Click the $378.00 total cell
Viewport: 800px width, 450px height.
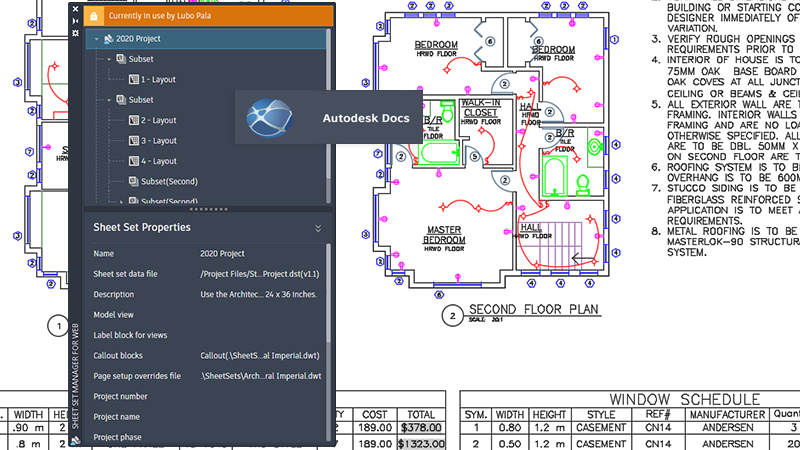click(x=421, y=428)
